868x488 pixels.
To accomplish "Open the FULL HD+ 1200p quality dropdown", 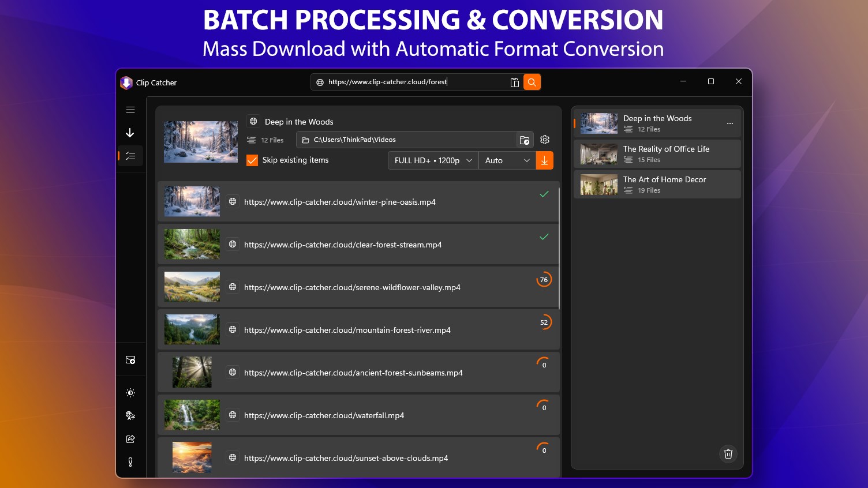I will click(433, 160).
